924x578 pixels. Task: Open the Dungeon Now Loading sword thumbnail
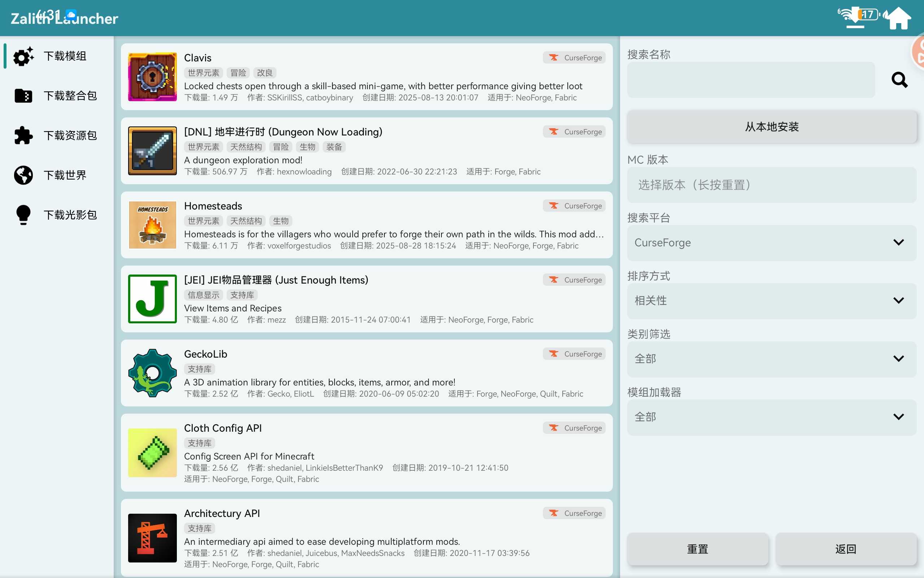click(x=152, y=151)
